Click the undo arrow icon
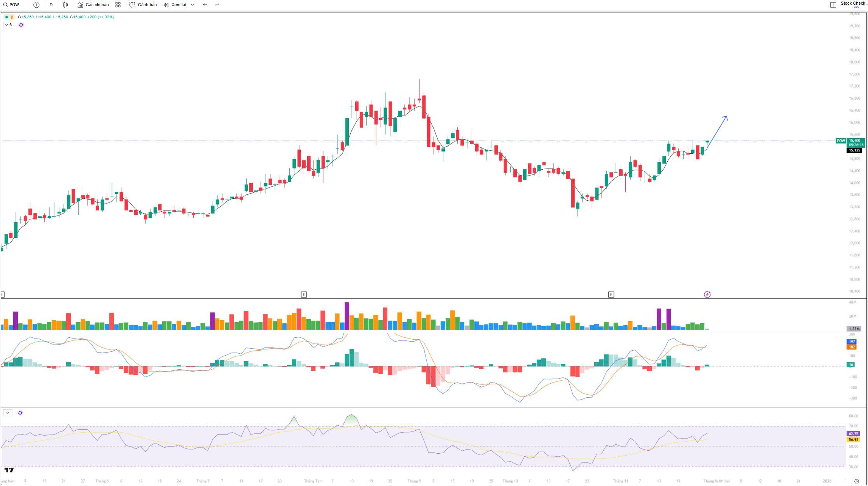The image size is (868, 486). [205, 5]
